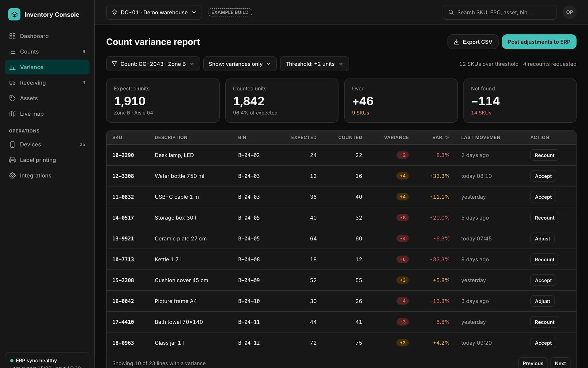Go to the Dashboard menu item
The width and height of the screenshot is (588, 368).
point(47,36)
